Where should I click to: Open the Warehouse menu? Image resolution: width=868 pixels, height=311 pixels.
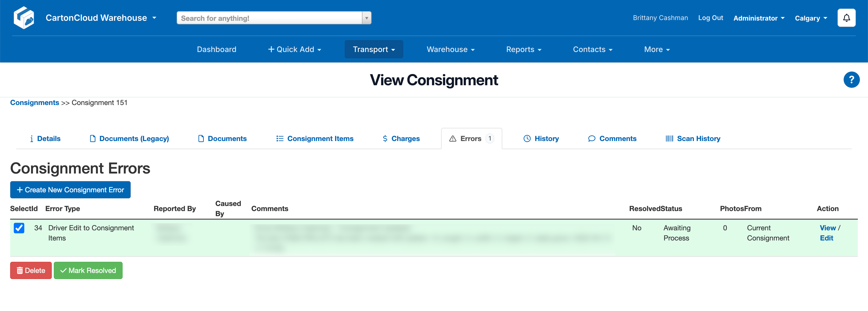[450, 49]
